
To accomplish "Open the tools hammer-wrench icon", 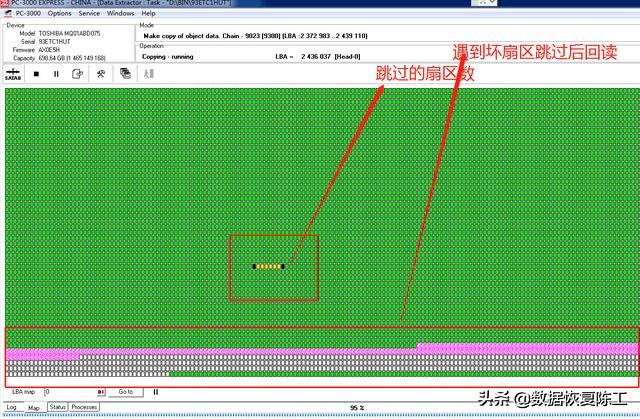I will coord(101,73).
